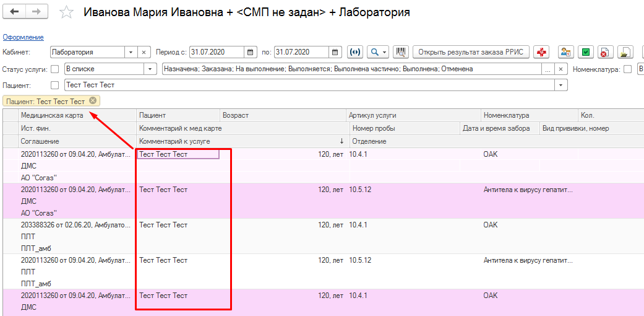
Task: Toggle the Пациент filter checkbox
Action: coord(54,85)
